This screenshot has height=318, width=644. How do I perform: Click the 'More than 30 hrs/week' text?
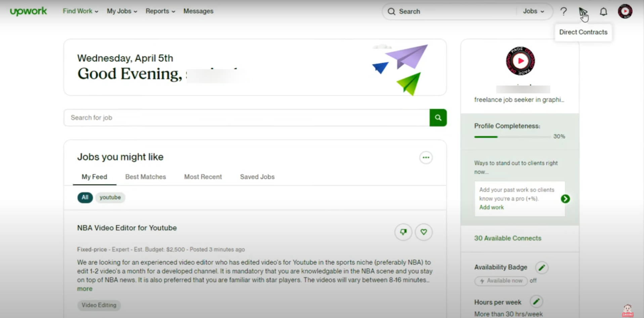coord(508,314)
